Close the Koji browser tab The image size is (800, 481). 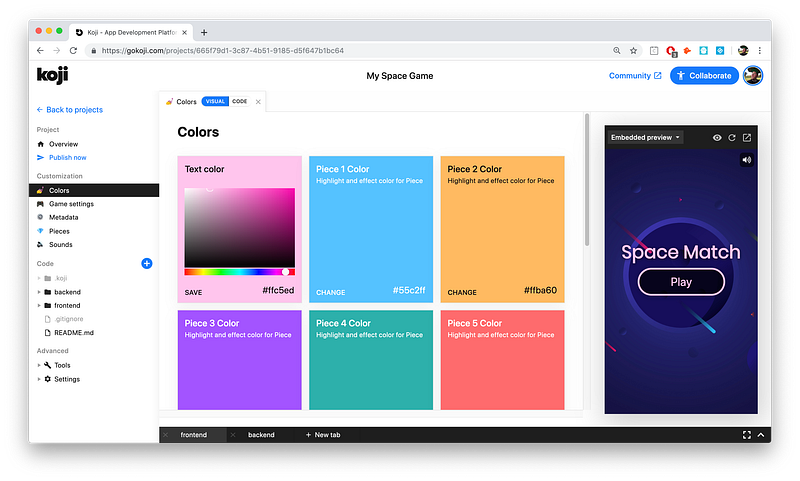[x=185, y=32]
